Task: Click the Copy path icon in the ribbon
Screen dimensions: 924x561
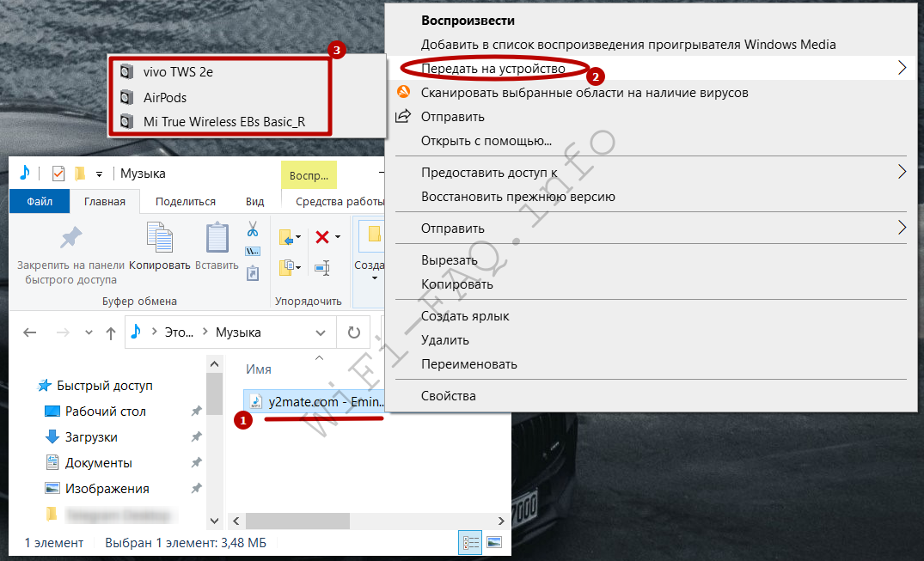Action: tap(253, 252)
